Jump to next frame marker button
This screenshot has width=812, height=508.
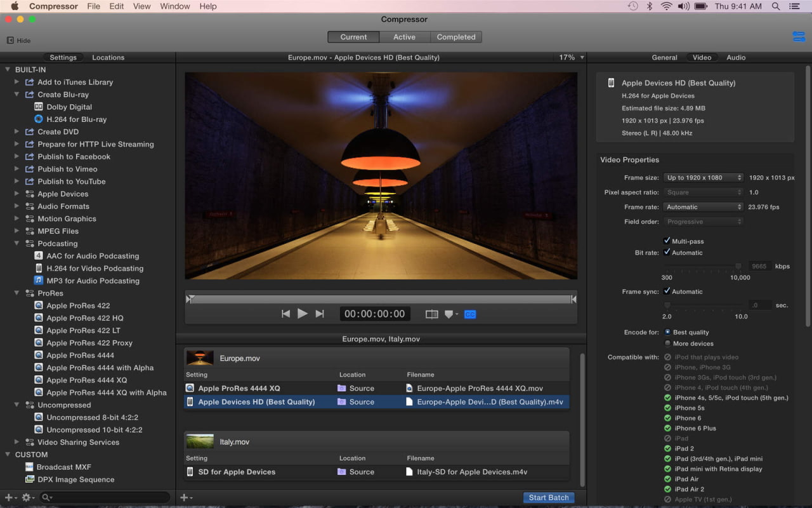[x=320, y=314]
